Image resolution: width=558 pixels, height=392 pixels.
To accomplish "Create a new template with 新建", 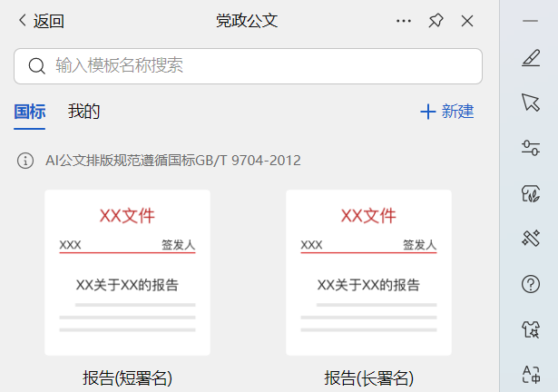I will point(447,112).
